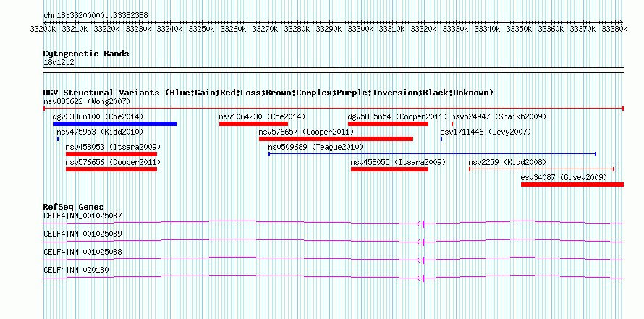The height and width of the screenshot is (319, 644).
Task: Click the RefSeq Genes track heading
Action: point(74,207)
